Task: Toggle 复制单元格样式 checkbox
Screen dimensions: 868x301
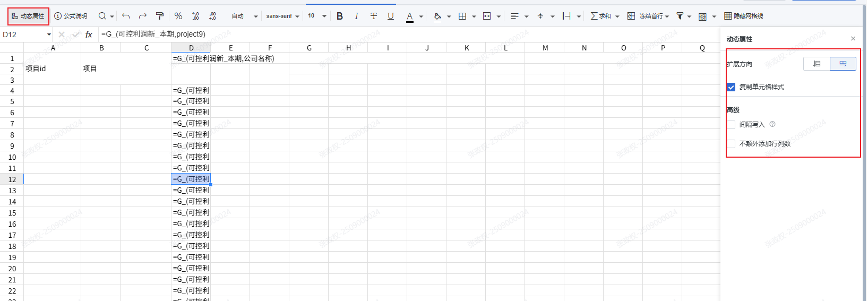Action: point(732,87)
